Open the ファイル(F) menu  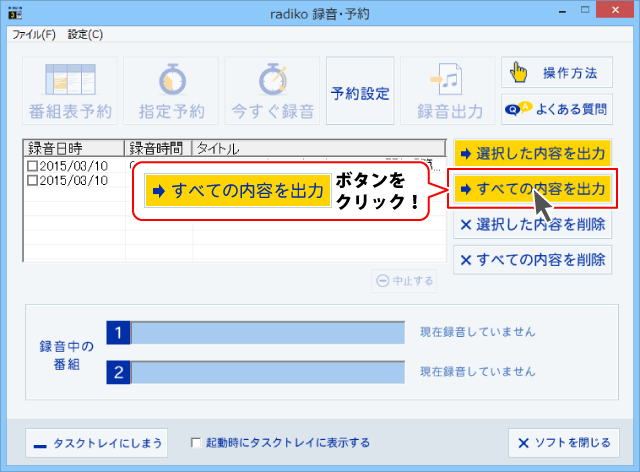click(33, 34)
